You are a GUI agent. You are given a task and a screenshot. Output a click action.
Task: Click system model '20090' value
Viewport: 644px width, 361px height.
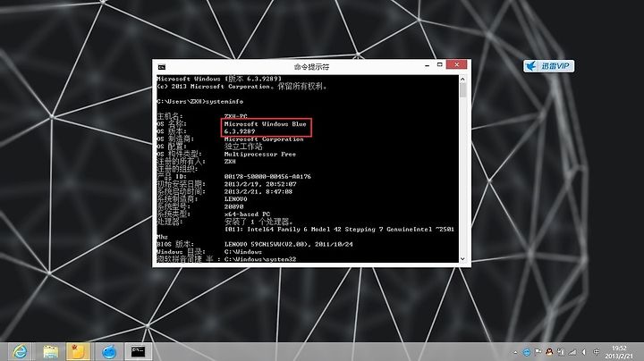233,206
